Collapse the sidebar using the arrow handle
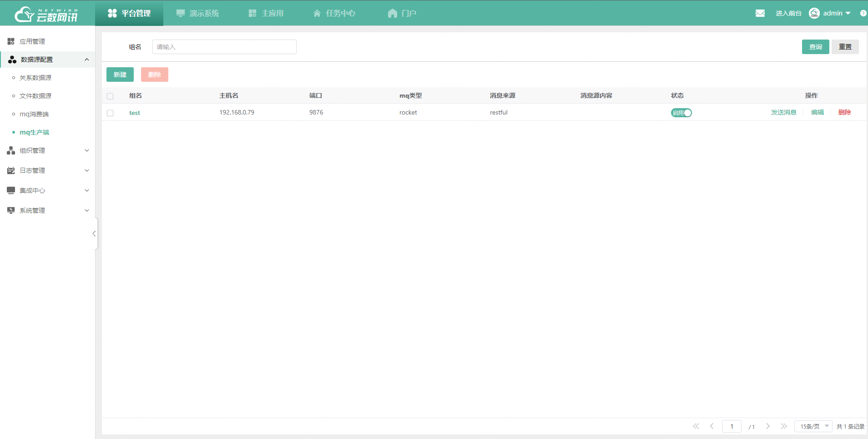 click(94, 234)
